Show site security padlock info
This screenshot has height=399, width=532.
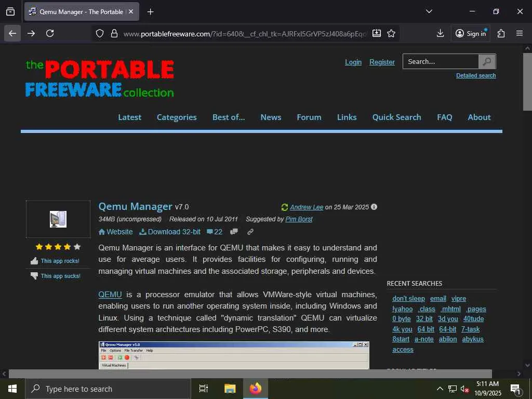pos(114,33)
